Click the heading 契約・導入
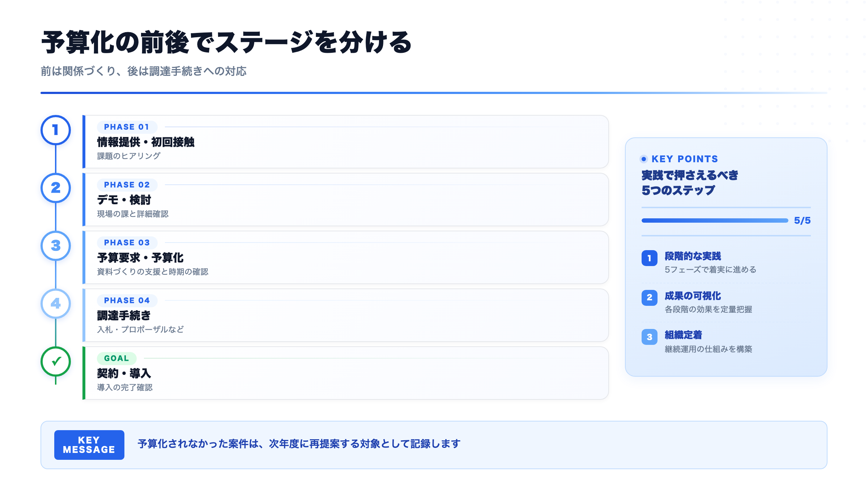Screen dimensions: 868x488 (x=124, y=373)
